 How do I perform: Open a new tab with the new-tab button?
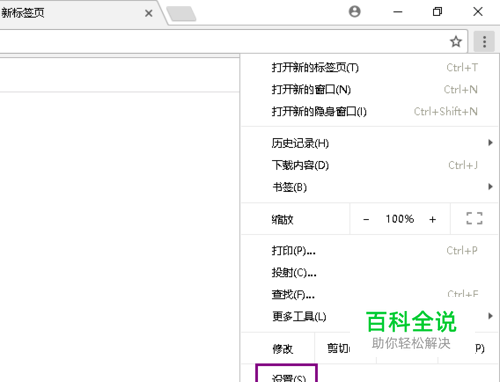(181, 14)
